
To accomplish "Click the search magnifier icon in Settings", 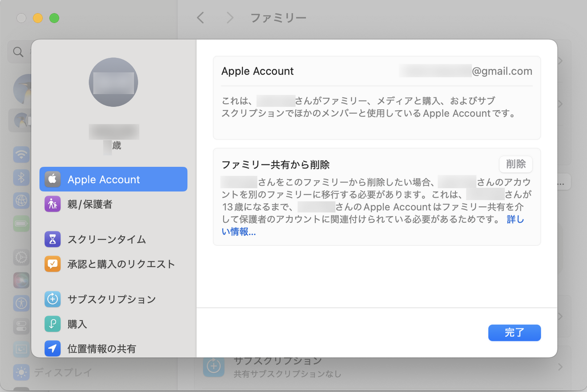I will tap(18, 52).
